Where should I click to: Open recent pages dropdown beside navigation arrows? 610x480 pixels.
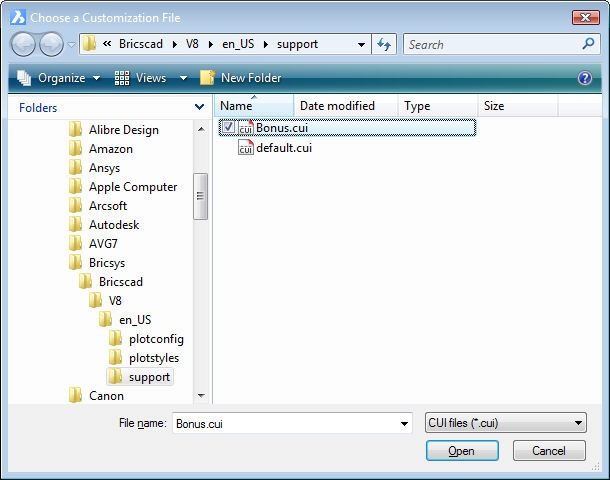point(71,44)
